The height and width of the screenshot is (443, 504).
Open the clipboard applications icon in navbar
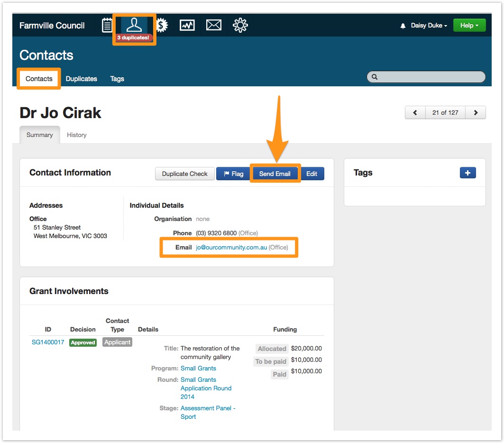pos(107,26)
